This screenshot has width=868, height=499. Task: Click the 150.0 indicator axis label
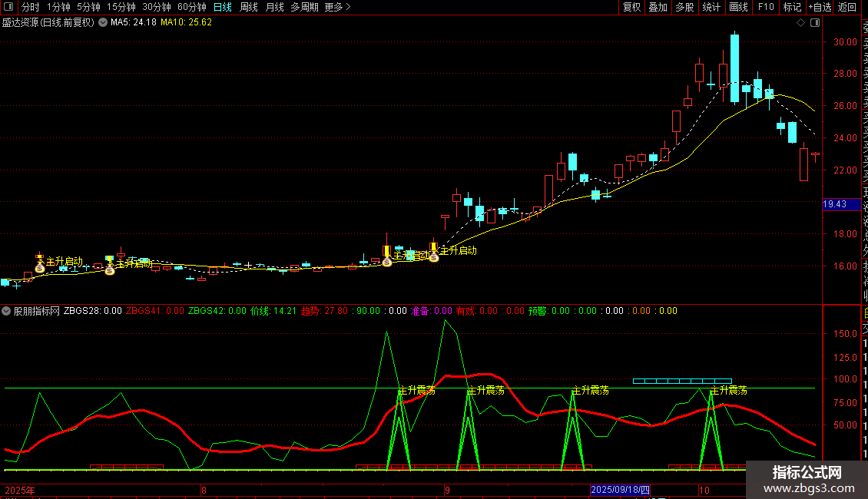(845, 334)
